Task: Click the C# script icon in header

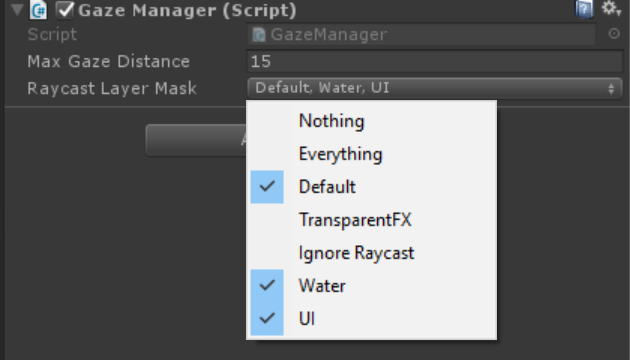Action: (x=39, y=10)
